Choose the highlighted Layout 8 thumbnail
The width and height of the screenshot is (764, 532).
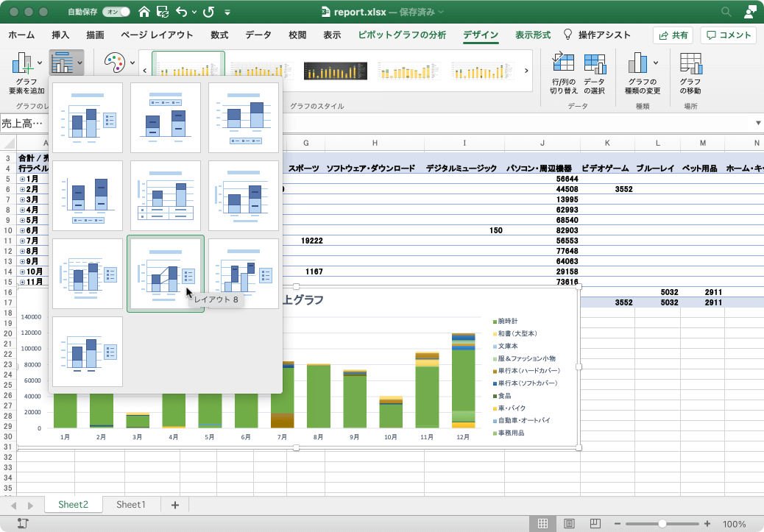pos(166,273)
